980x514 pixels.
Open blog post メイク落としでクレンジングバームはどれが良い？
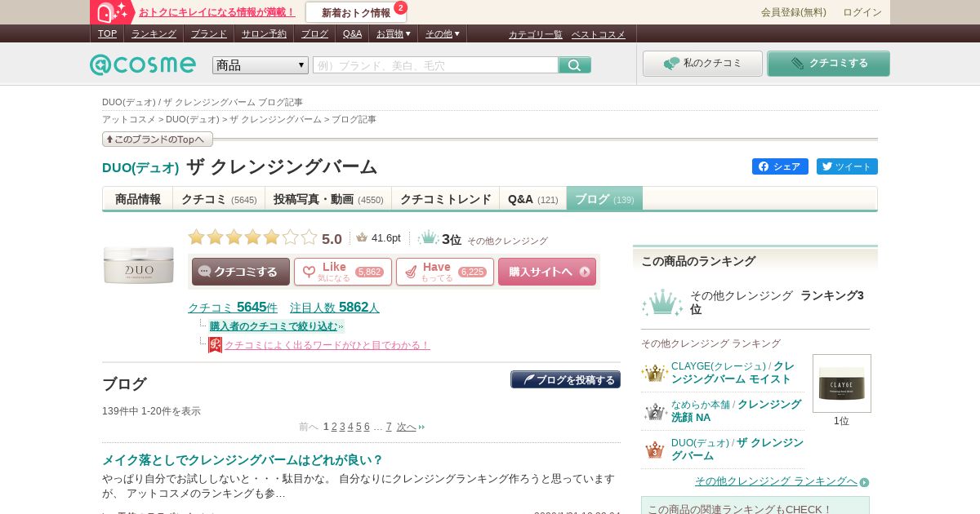243,460
